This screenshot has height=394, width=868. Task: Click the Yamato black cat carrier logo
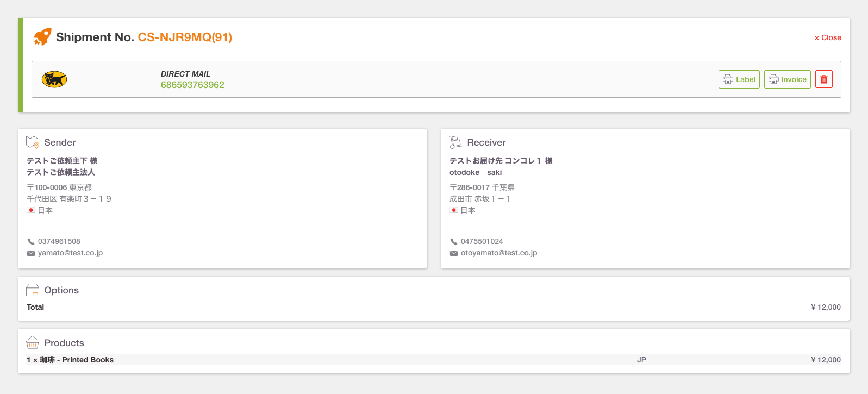coord(54,79)
